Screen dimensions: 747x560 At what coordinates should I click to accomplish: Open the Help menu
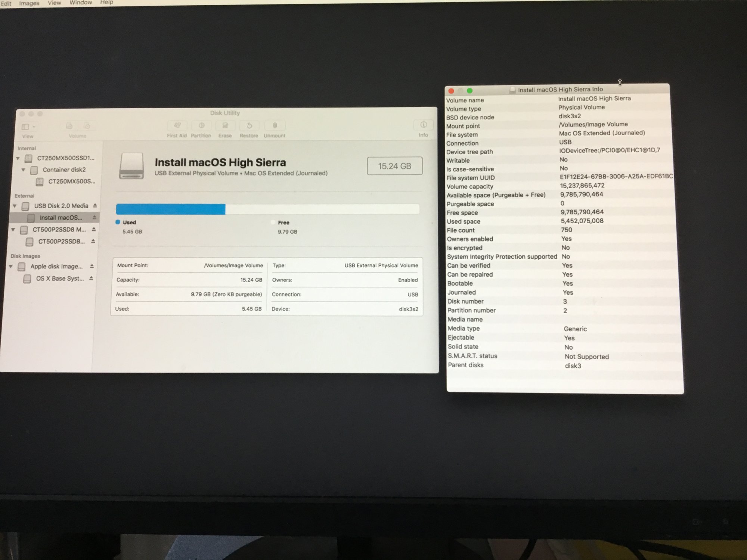click(x=106, y=2)
